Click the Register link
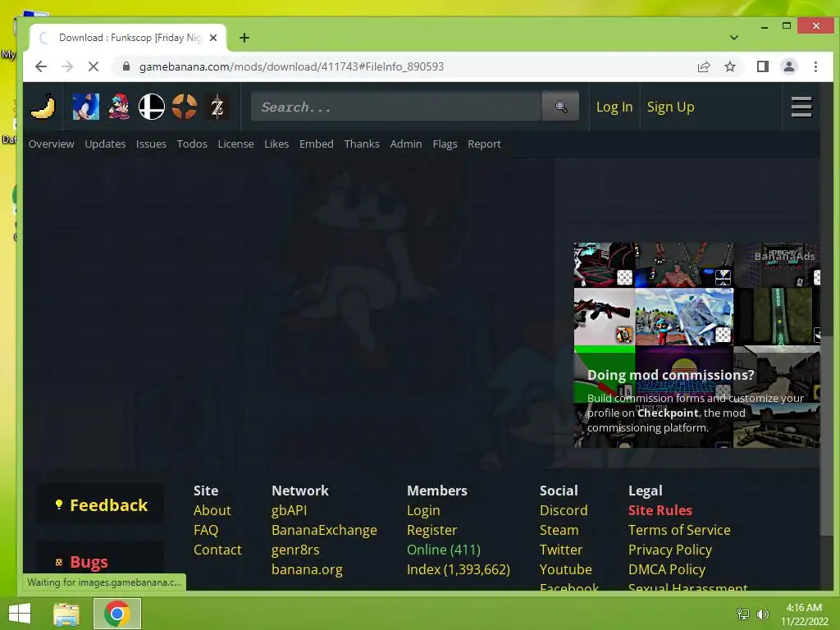The height and width of the screenshot is (630, 840). 431,530
